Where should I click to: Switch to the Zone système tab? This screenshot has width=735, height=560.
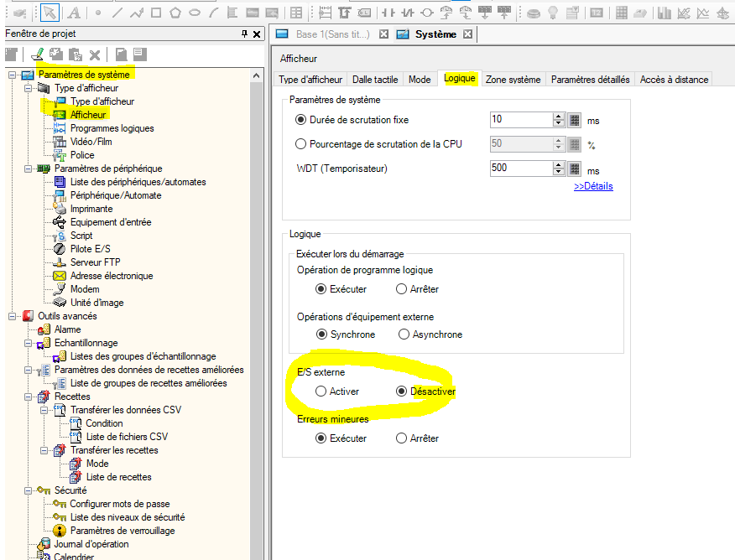pyautogui.click(x=513, y=80)
